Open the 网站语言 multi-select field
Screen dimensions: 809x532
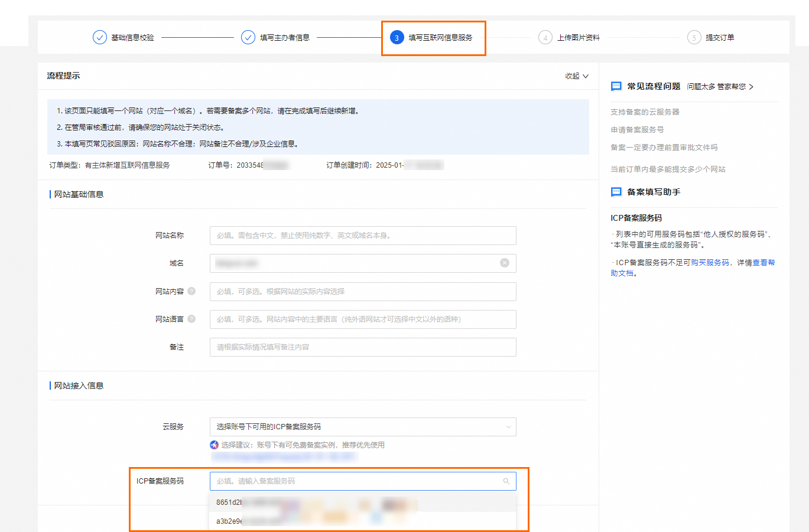coord(362,319)
